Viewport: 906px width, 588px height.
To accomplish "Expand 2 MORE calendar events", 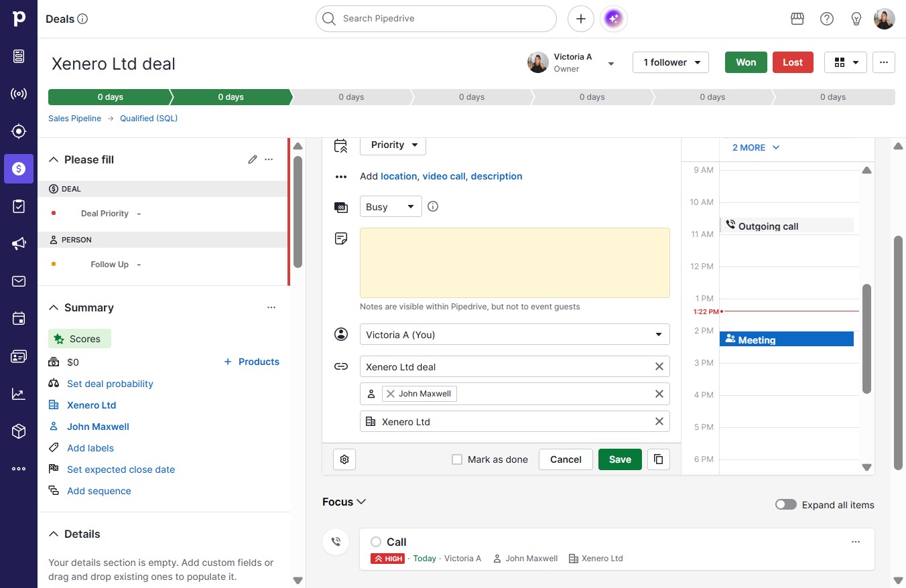I will click(x=756, y=147).
